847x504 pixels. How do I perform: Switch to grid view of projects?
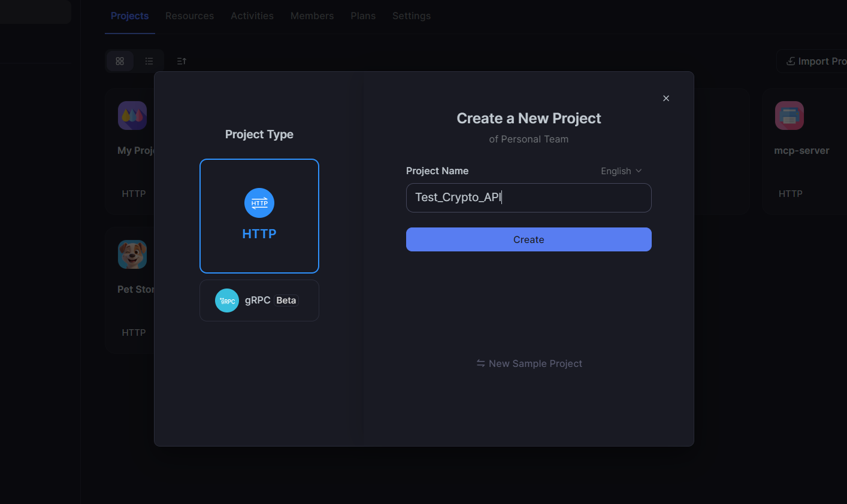coord(120,60)
